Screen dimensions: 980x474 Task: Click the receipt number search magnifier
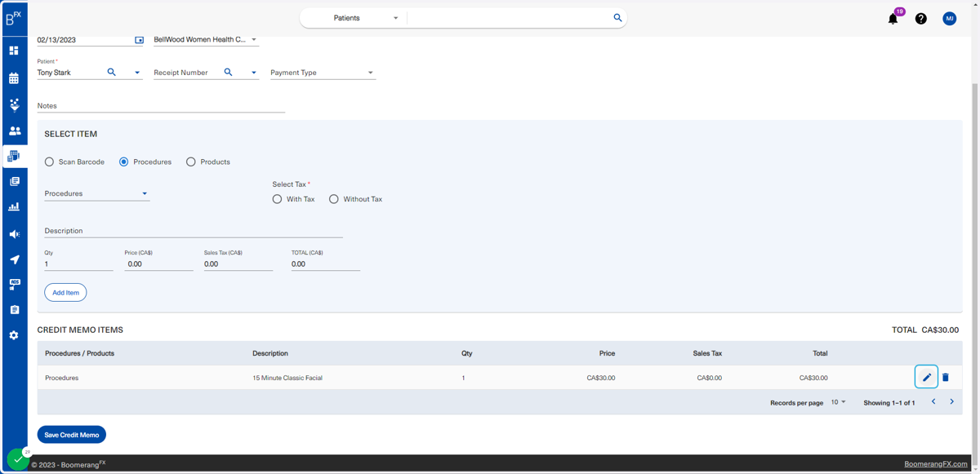coord(229,73)
